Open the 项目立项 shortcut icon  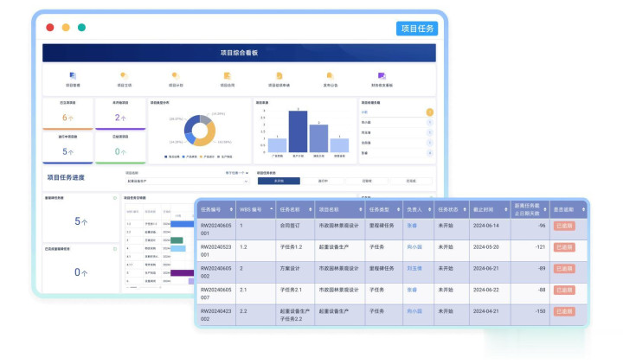125,76
